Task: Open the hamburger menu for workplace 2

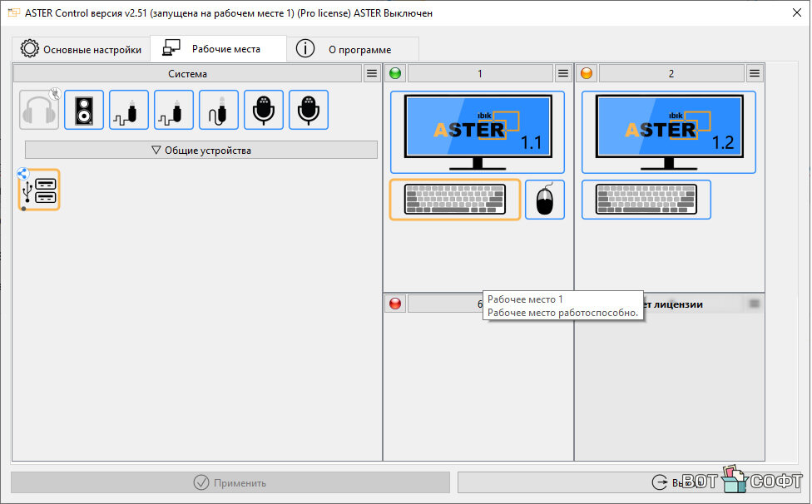Action: tap(755, 74)
